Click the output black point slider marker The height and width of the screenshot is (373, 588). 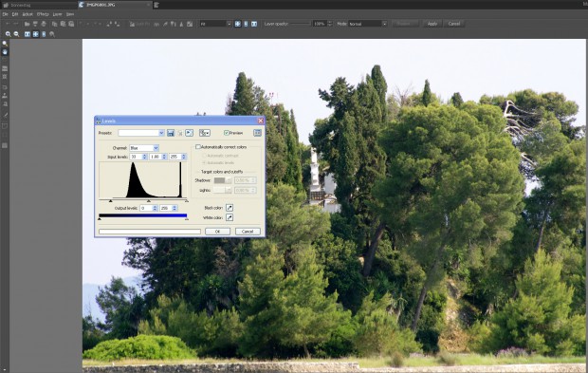pos(100,218)
